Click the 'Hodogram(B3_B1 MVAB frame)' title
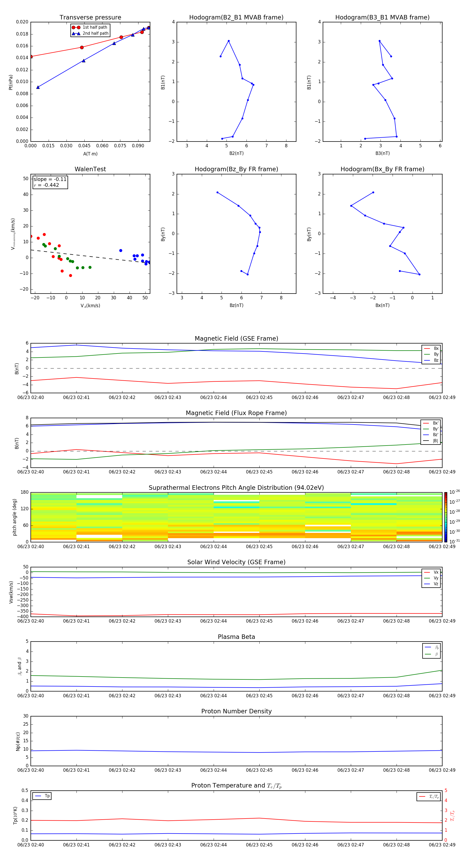 pos(382,18)
